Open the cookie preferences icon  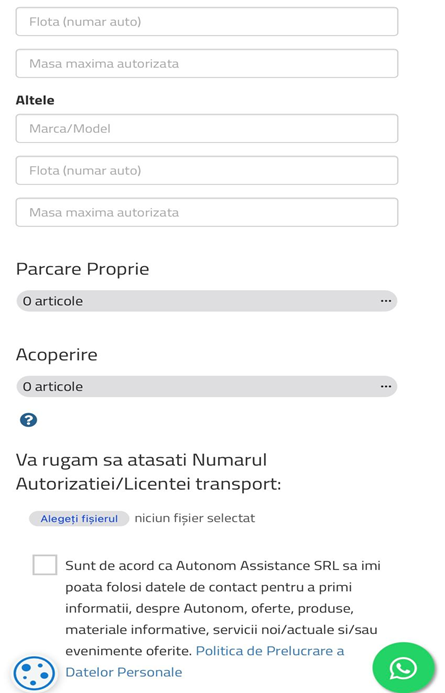pos(34,674)
